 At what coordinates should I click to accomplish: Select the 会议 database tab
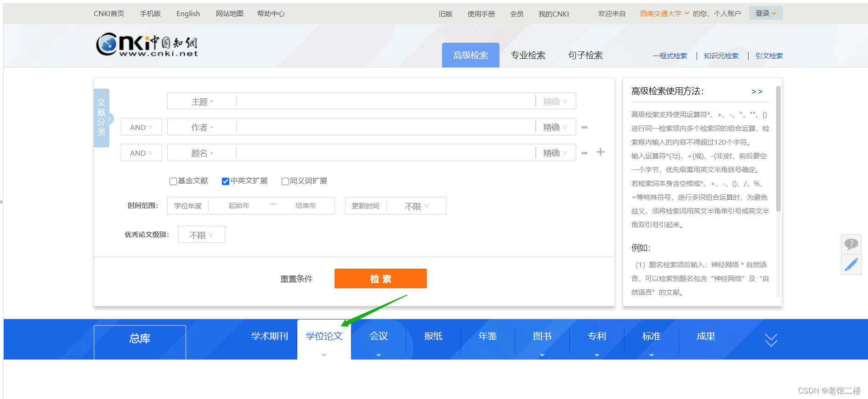(379, 336)
